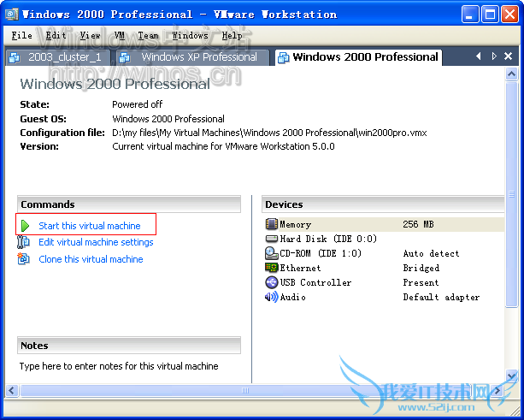524x420 pixels.
Task: Show next tabs with the right arrow
Action: coord(494,56)
